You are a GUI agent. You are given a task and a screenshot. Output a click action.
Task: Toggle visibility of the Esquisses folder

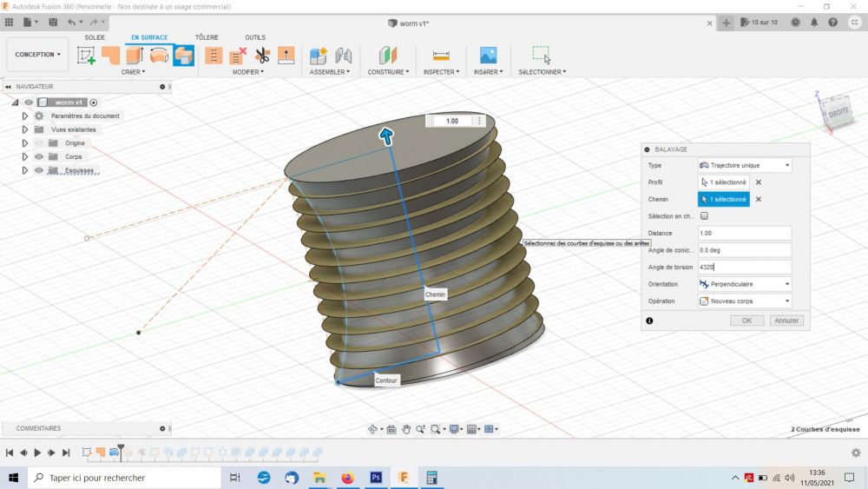tap(38, 170)
